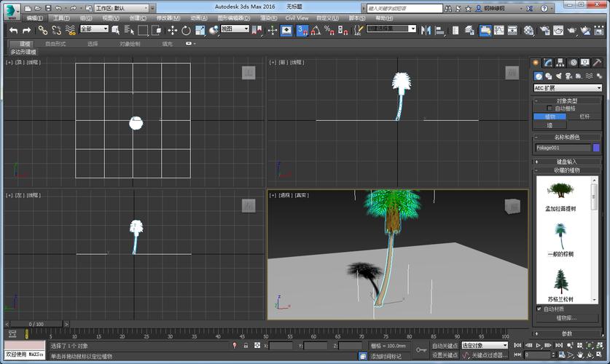
Task: Collapse the 对象类型 rollout
Action: pyautogui.click(x=567, y=101)
